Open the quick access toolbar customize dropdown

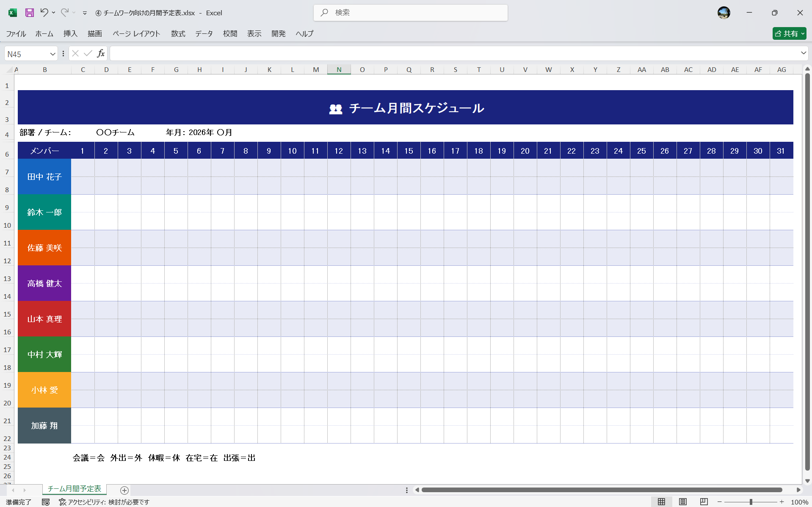coord(85,13)
